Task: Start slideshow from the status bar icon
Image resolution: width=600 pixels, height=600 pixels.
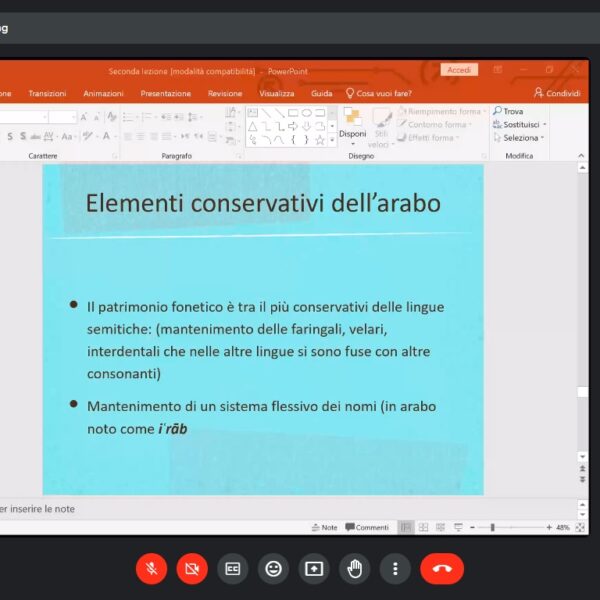Action: coord(458,527)
